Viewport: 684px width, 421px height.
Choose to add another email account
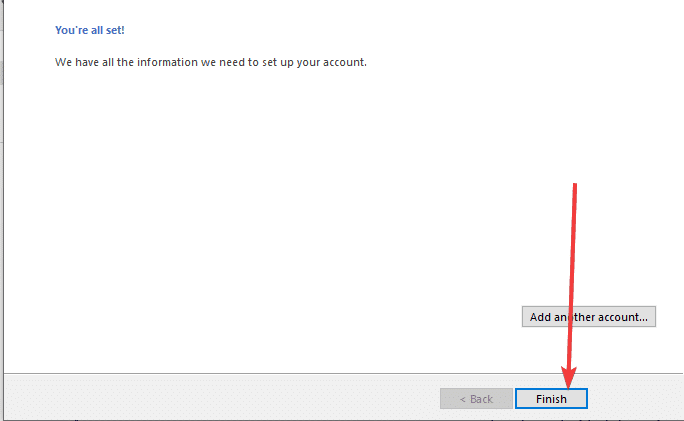point(588,317)
